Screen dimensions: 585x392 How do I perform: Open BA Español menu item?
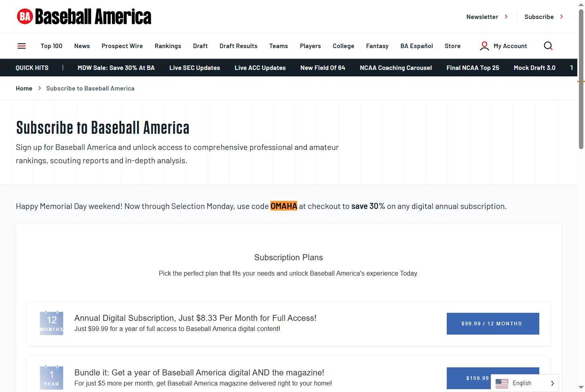pyautogui.click(x=416, y=46)
